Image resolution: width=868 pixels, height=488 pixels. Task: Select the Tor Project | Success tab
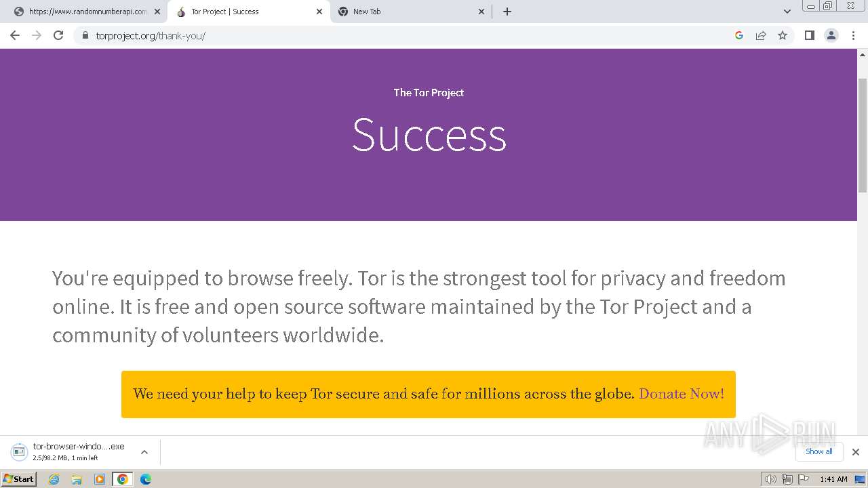click(249, 12)
